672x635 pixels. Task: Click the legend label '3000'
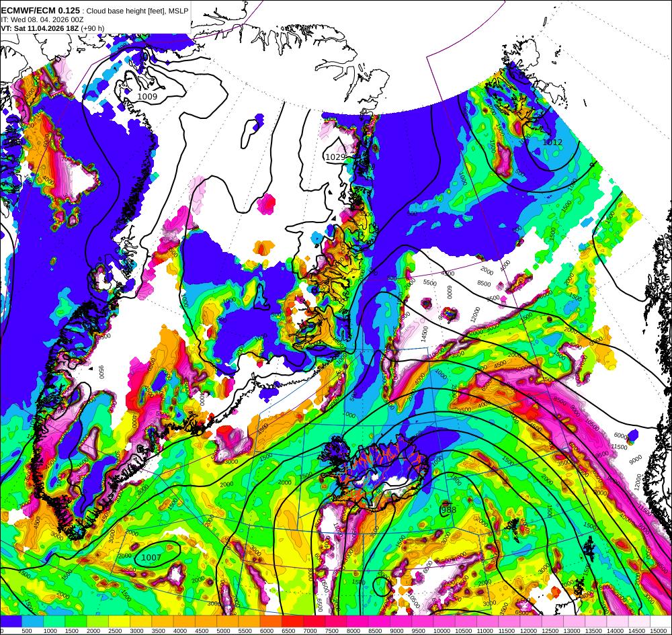pyautogui.click(x=136, y=631)
